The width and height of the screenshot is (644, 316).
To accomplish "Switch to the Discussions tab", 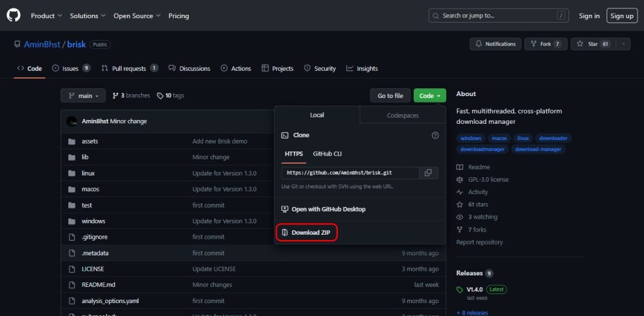I will coord(190,68).
